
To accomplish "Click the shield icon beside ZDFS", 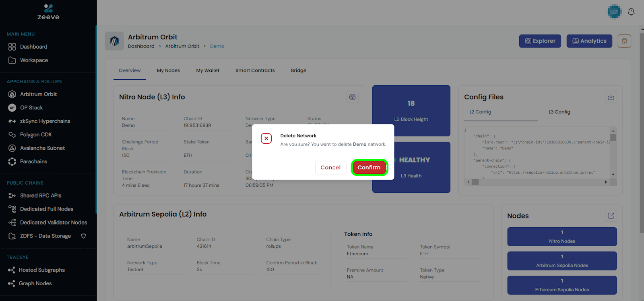I will (83, 236).
